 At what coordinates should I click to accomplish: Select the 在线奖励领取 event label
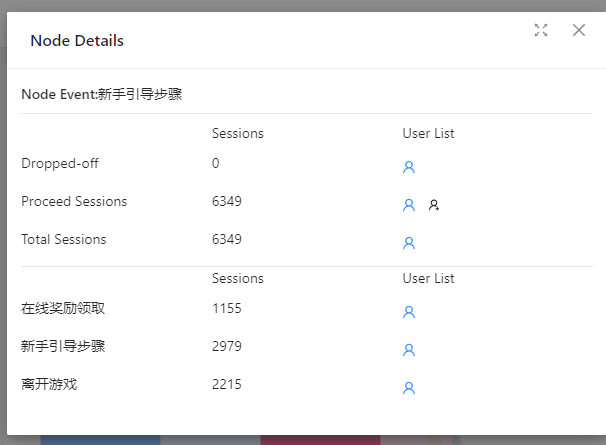tap(63, 308)
